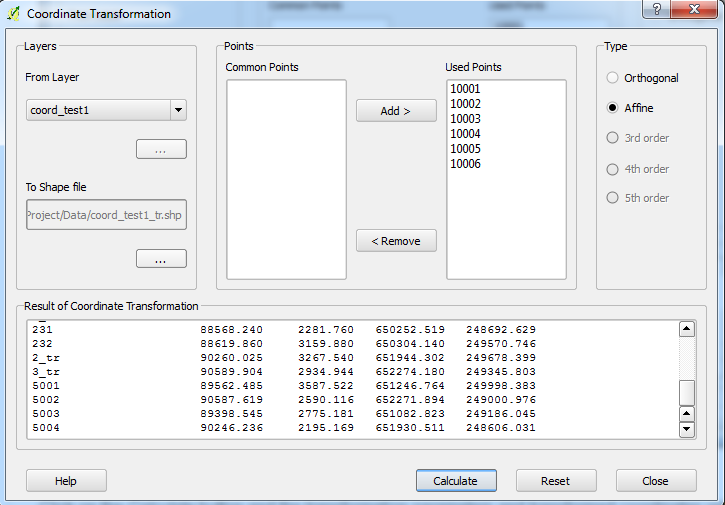Click the question mark help button in title bar

tap(656, 9)
